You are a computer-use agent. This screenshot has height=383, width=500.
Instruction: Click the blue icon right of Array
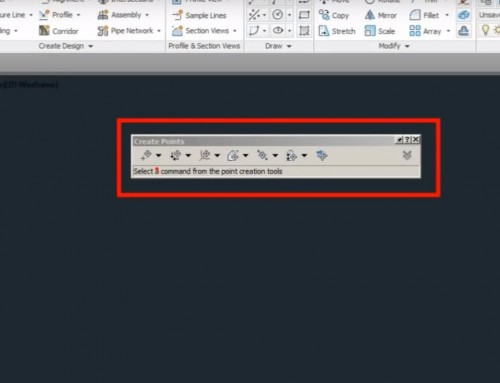[464, 31]
